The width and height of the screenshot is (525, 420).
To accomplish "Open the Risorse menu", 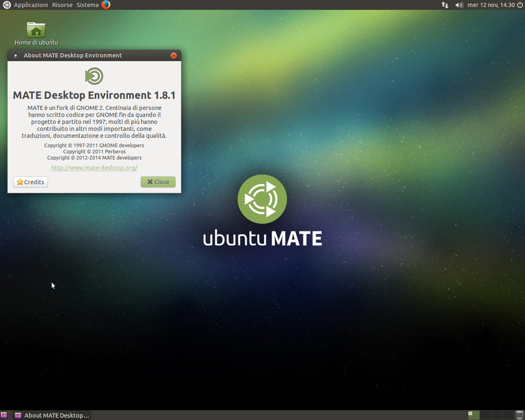I will tap(62, 5).
